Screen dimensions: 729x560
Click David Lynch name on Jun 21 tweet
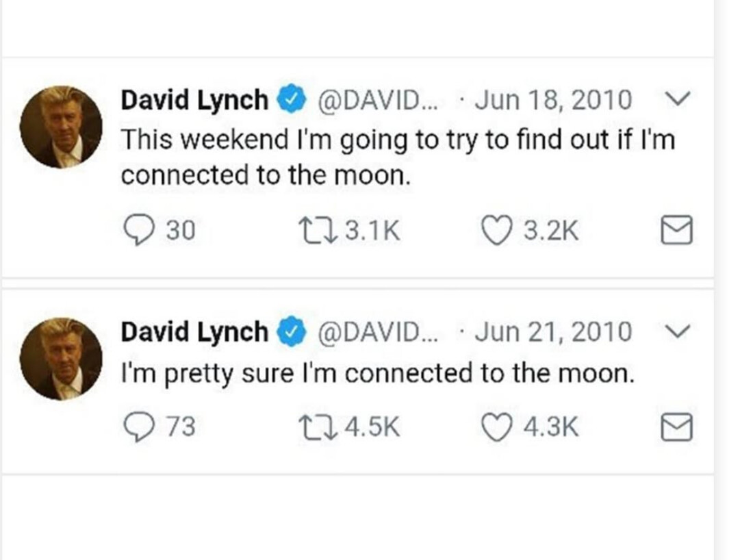coord(194,332)
